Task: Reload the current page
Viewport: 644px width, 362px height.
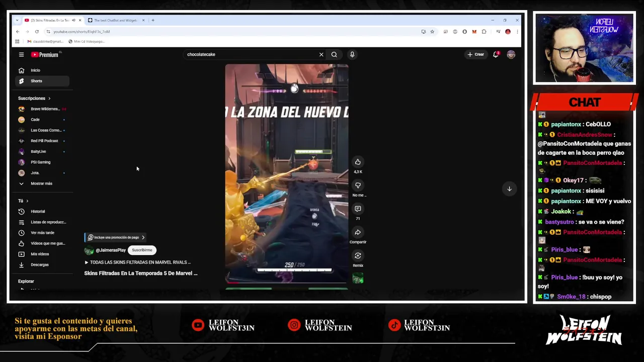Action: 37,32
